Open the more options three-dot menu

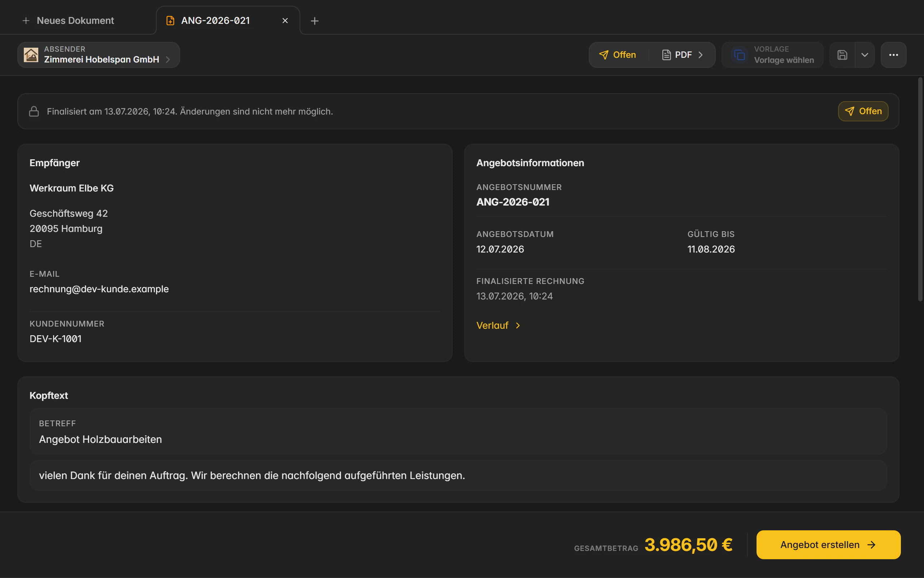coord(893,55)
